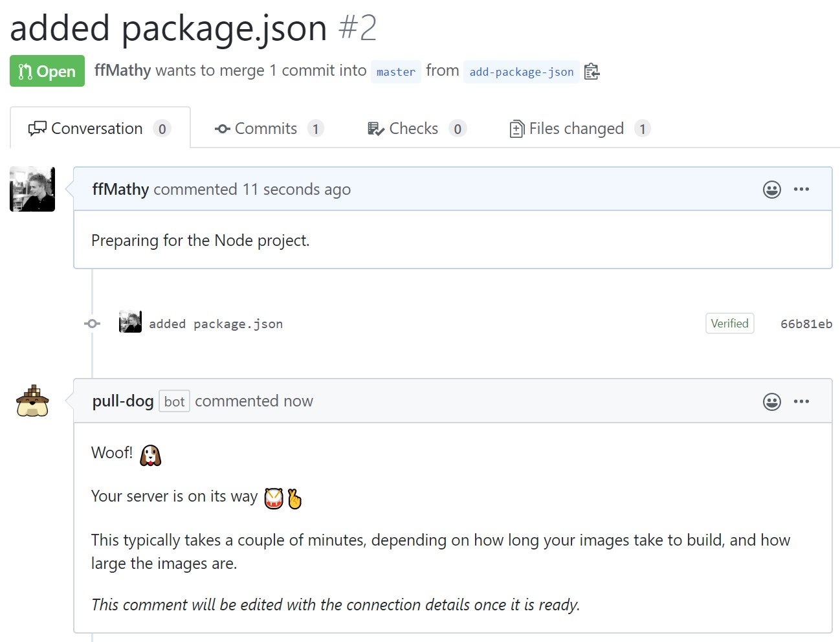This screenshot has height=642, width=840.
Task: Click the master branch link
Action: [x=396, y=72]
